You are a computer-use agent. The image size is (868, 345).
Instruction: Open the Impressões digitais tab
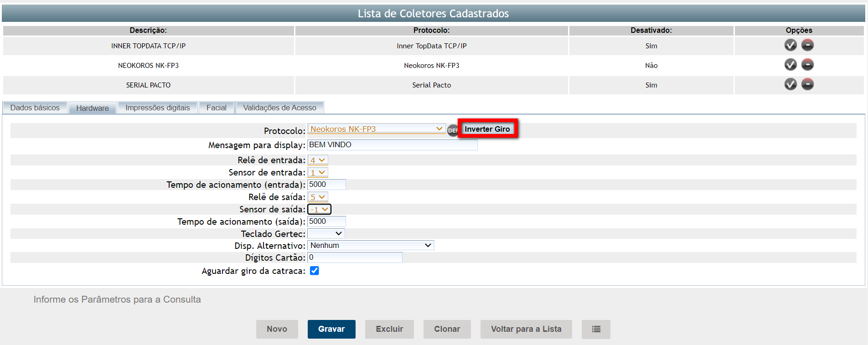157,108
